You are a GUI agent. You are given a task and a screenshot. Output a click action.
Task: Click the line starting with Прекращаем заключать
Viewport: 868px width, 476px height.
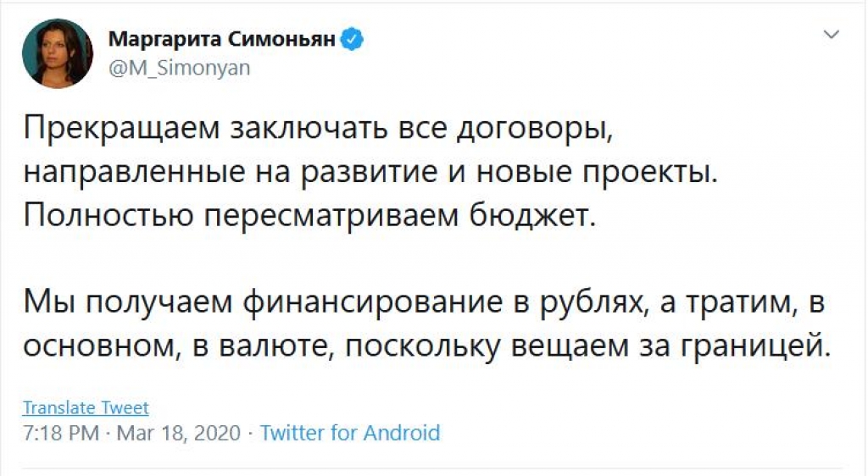pos(319,130)
